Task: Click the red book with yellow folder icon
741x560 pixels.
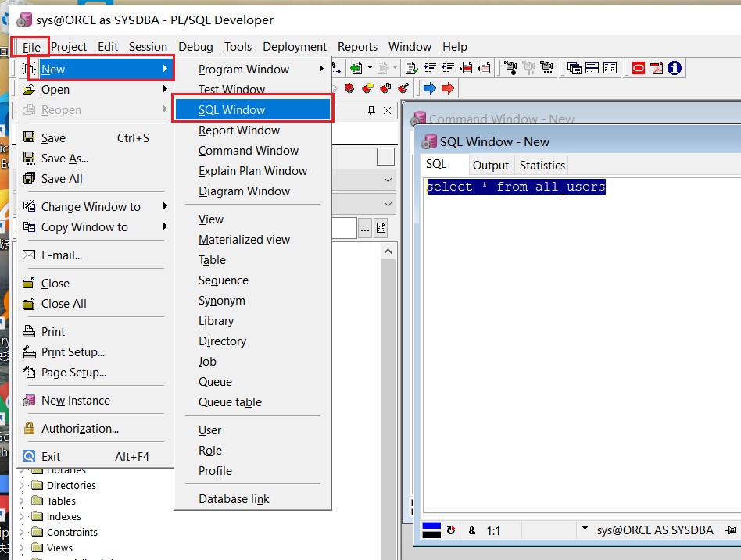Action: [x=367, y=88]
